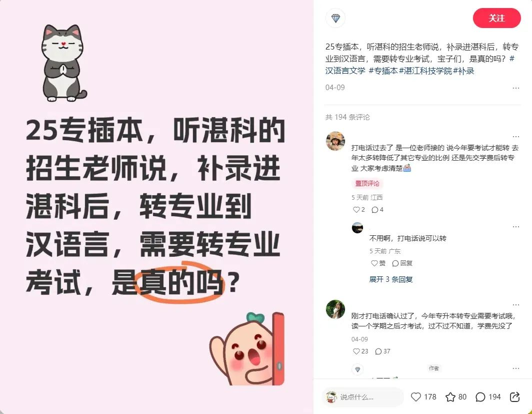
Task: Like the pinned comment with 2 likes
Action: pos(356,210)
